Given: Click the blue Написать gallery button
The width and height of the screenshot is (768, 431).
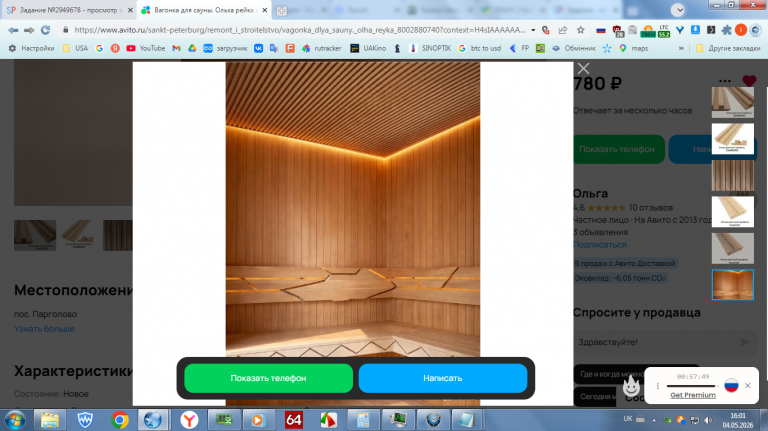Looking at the screenshot, I should pyautogui.click(x=443, y=378).
